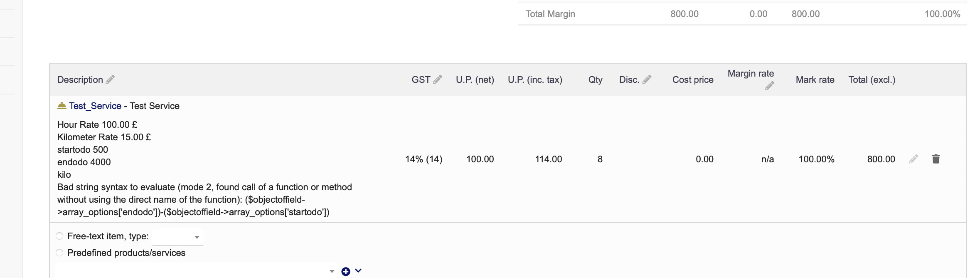Click the pencil icon next to Description
The image size is (980, 278).
(110, 79)
